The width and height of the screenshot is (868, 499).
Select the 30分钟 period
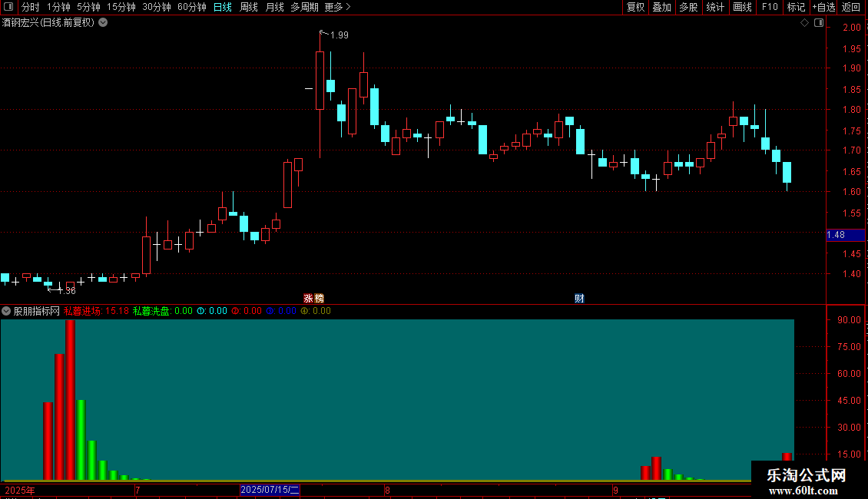157,7
